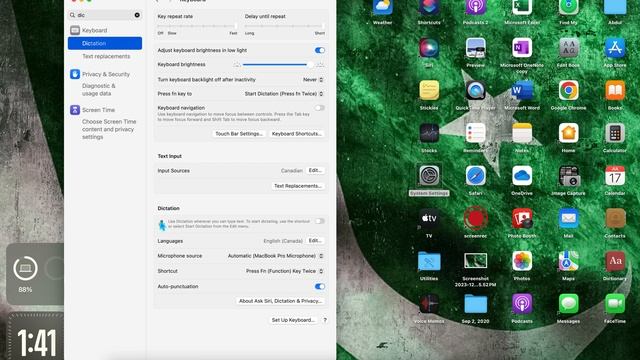Launch the Messages app
Viewport: 640px width, 360px height.
[x=568, y=304]
